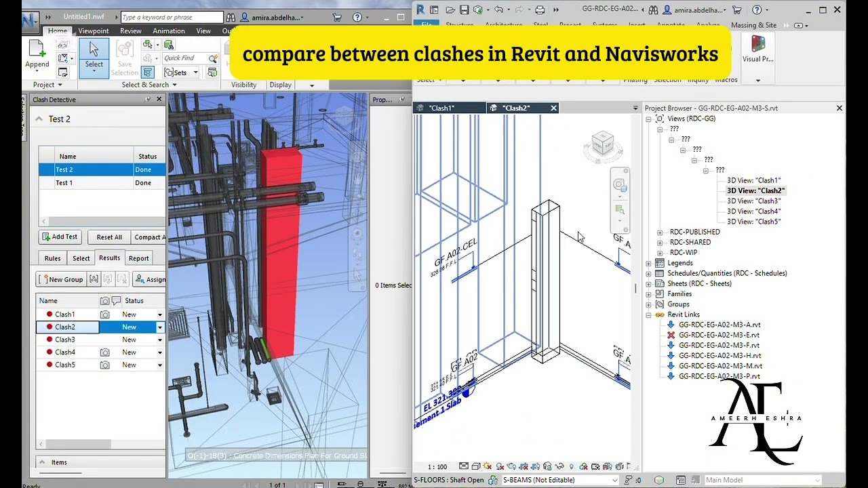This screenshot has width=868, height=488.
Task: Click Revit visual style cube icon
Action: [x=476, y=466]
